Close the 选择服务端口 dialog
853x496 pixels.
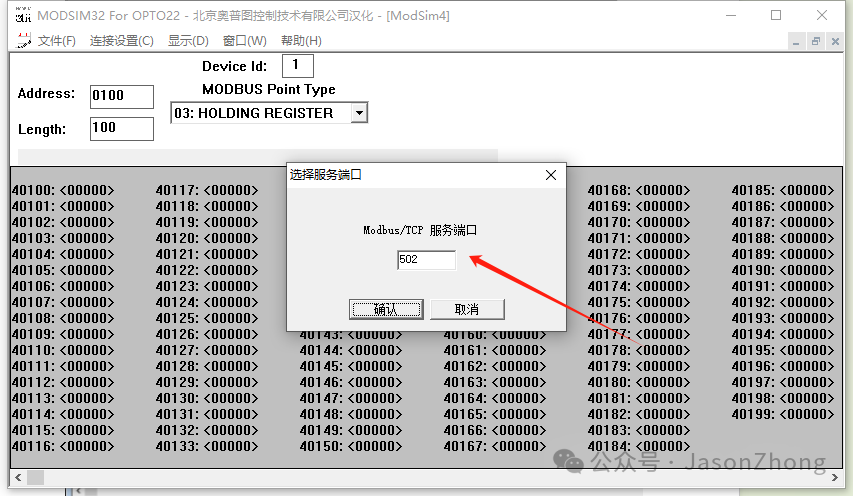(x=551, y=175)
